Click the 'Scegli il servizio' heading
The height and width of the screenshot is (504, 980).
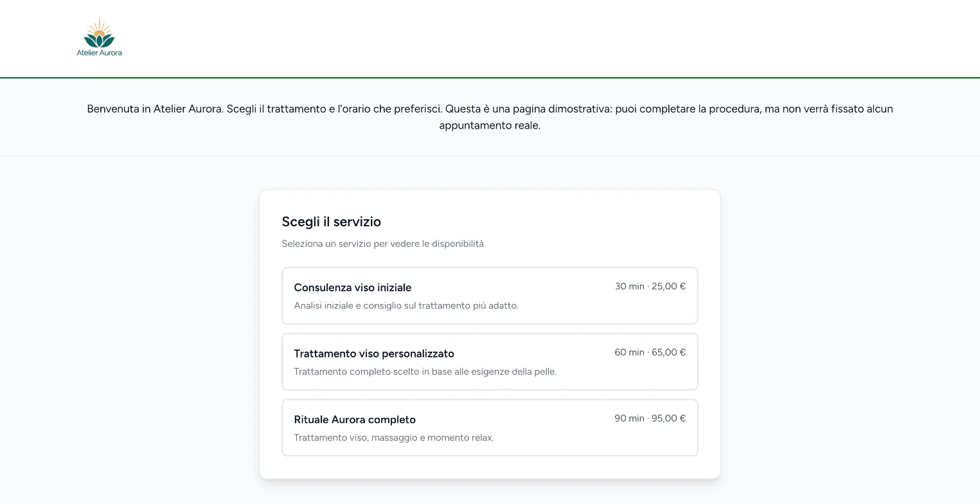pos(332,222)
